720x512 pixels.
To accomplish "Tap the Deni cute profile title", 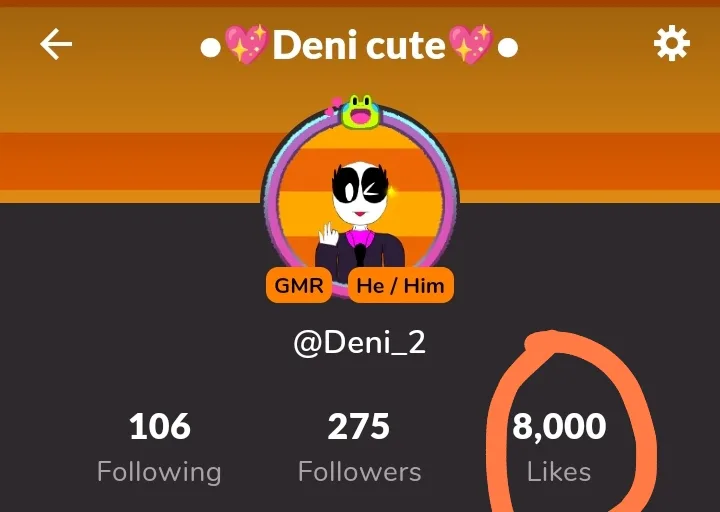I will (x=359, y=45).
